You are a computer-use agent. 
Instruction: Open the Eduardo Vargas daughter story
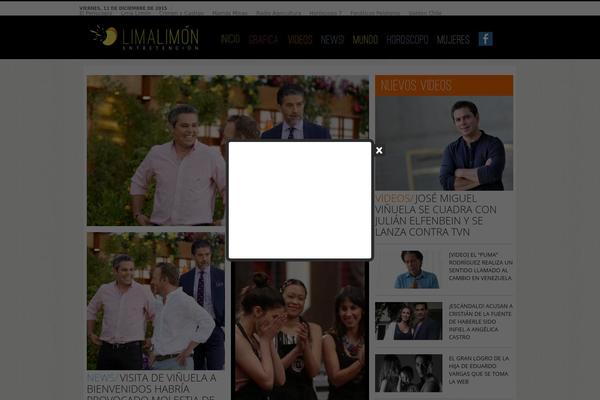pyautogui.click(x=479, y=370)
